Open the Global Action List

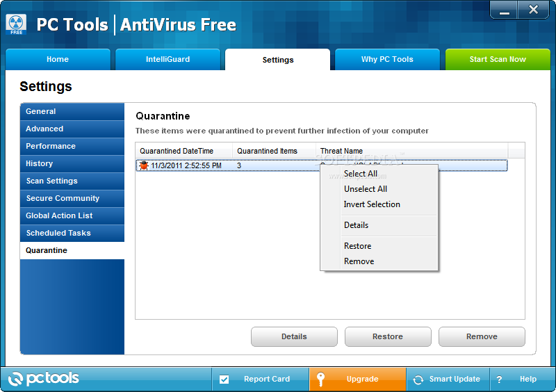[x=72, y=215]
